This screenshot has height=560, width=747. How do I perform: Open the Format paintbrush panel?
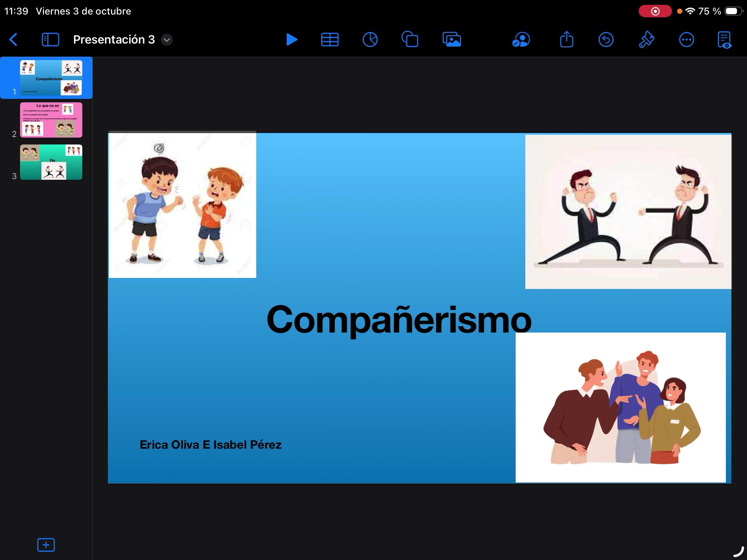coord(646,40)
